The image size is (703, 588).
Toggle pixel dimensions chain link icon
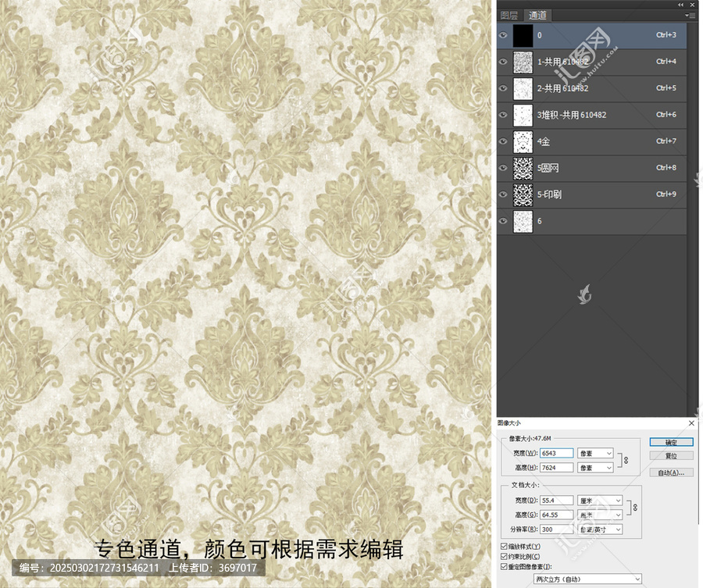(x=626, y=460)
